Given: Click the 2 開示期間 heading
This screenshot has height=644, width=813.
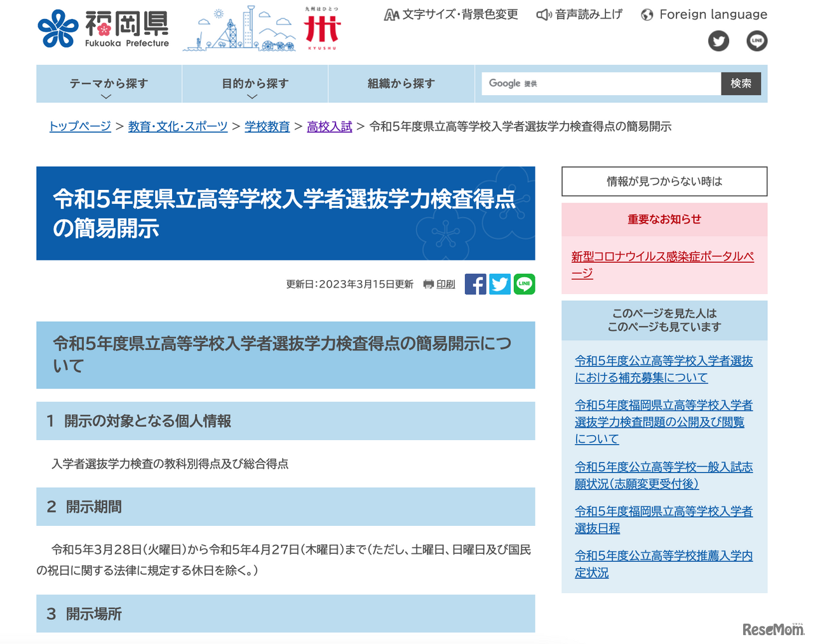Looking at the screenshot, I should pos(286,507).
